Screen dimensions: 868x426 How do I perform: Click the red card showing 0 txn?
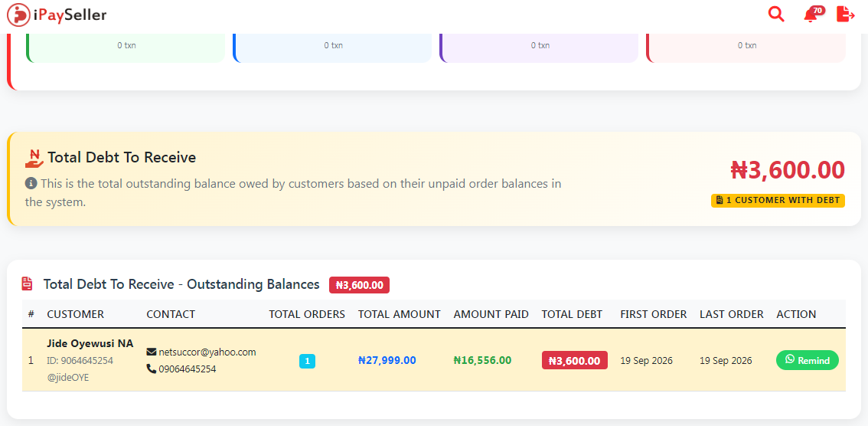point(746,48)
